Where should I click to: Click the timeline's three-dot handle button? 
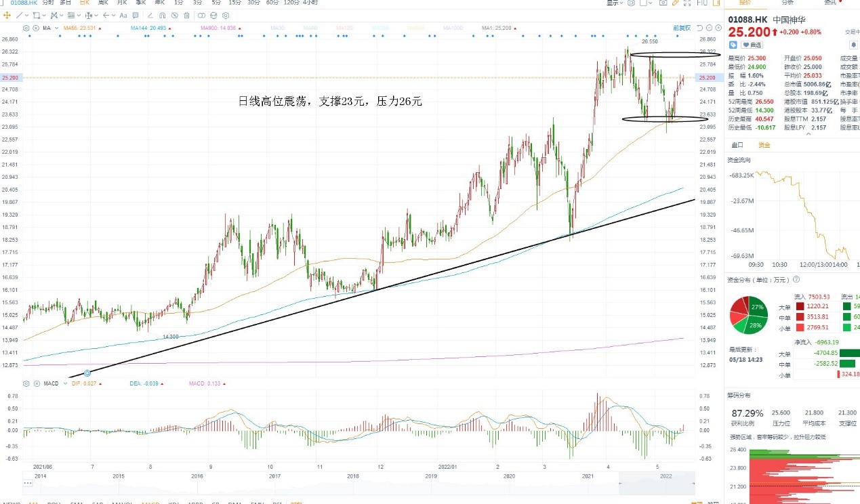coord(28,483)
